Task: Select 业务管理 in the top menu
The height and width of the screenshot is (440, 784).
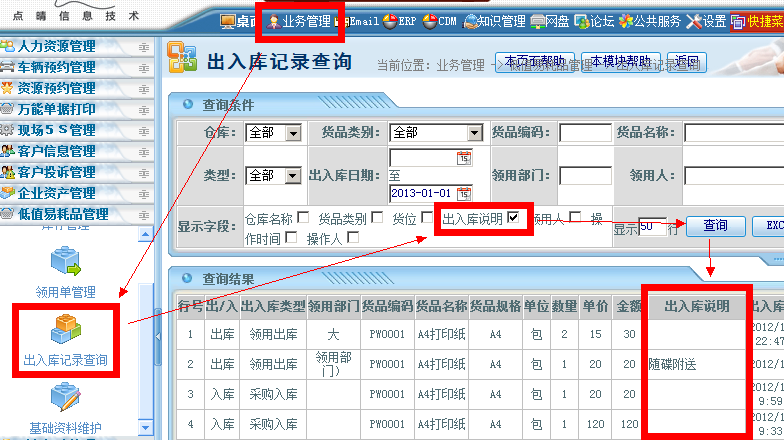Action: pos(298,21)
